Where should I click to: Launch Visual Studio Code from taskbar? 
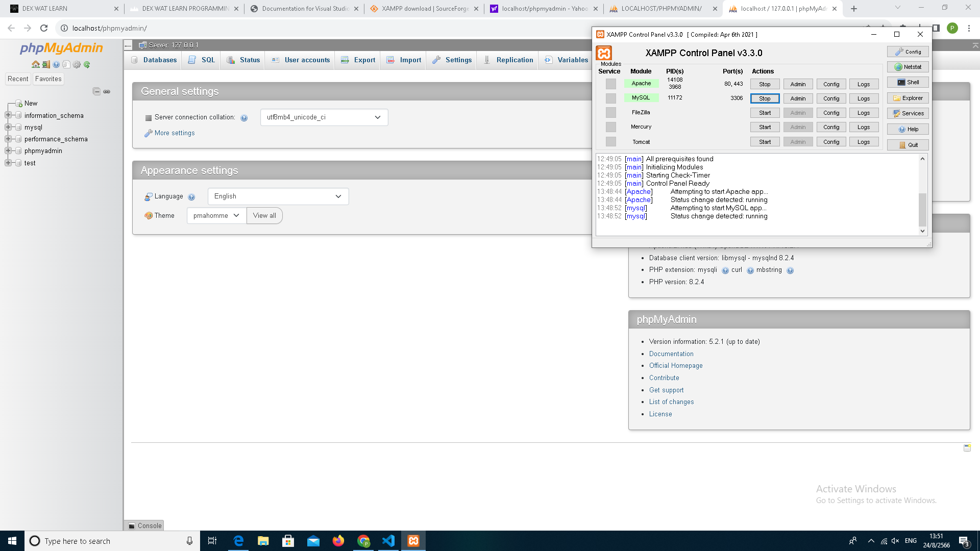click(x=388, y=541)
